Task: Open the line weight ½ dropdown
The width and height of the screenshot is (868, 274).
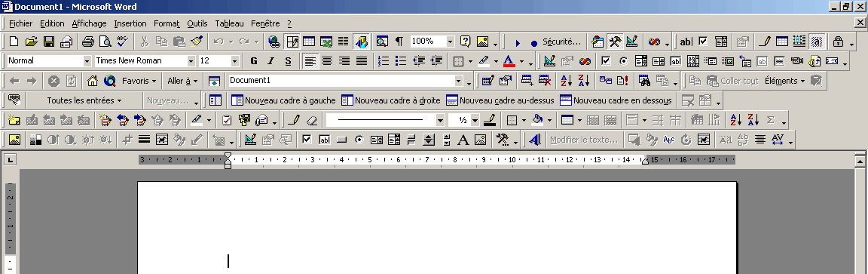Action: pyautogui.click(x=475, y=120)
